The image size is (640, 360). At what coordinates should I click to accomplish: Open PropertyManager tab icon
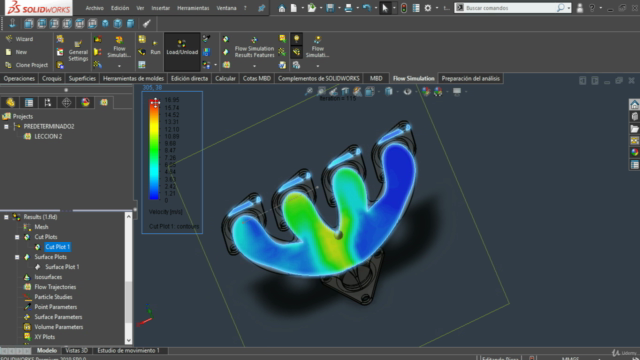[x=29, y=102]
